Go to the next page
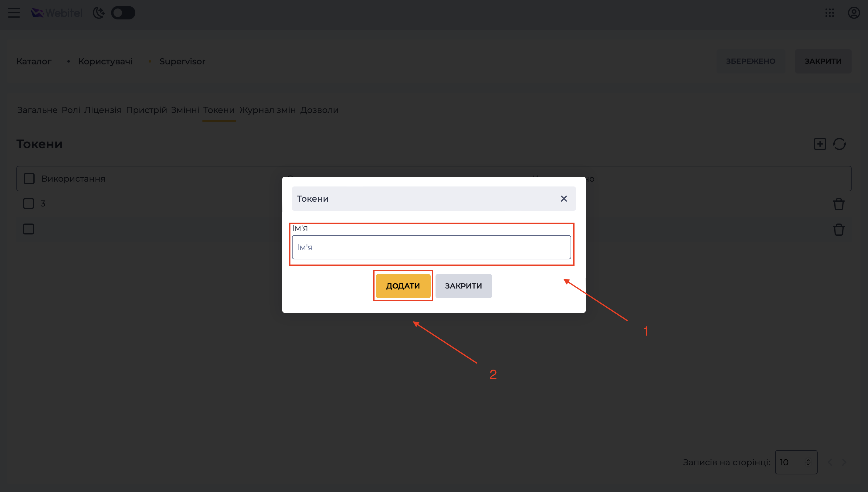Viewport: 868px width, 492px height. click(844, 462)
